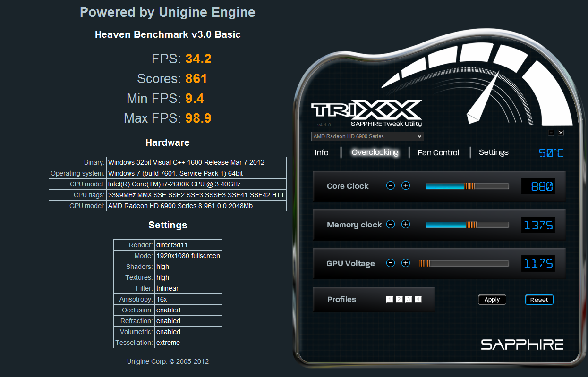
Task: Click the trilinear filter value
Action: coord(188,288)
